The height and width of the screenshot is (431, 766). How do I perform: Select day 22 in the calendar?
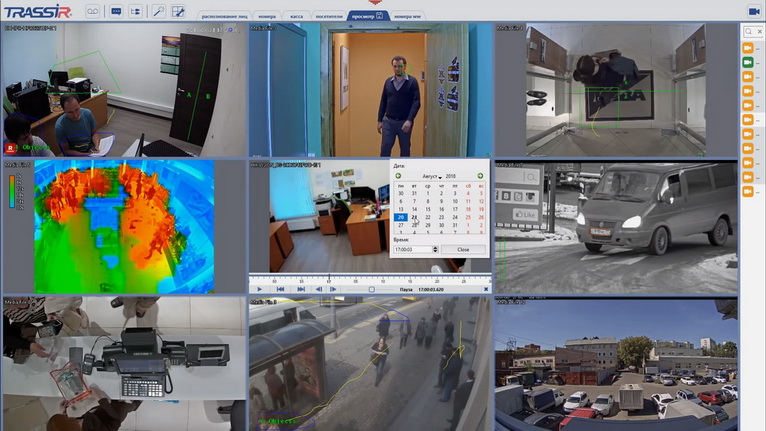click(427, 217)
